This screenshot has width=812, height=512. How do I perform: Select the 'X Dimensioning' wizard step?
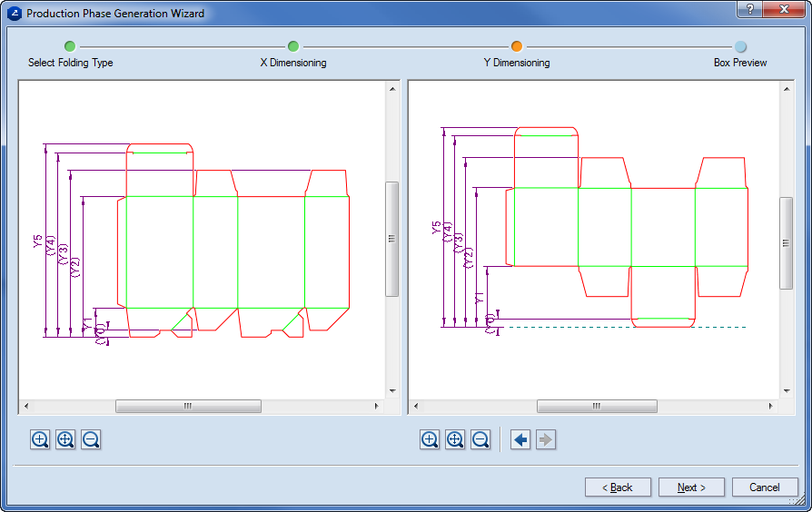click(293, 46)
